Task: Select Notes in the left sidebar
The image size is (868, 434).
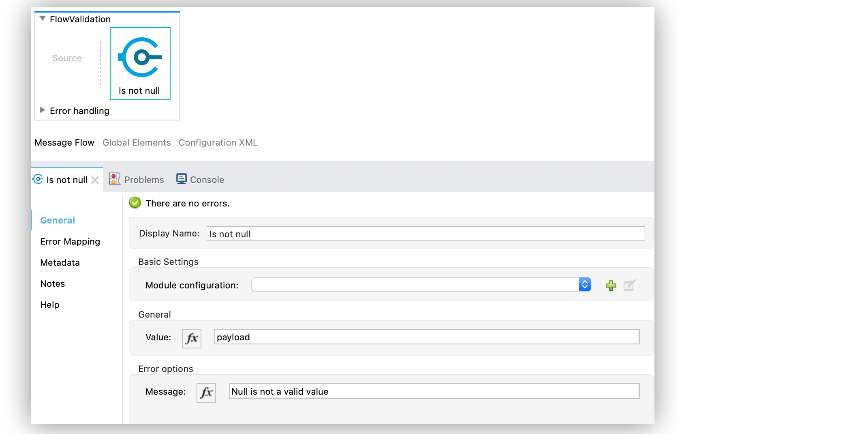Action: (x=52, y=284)
